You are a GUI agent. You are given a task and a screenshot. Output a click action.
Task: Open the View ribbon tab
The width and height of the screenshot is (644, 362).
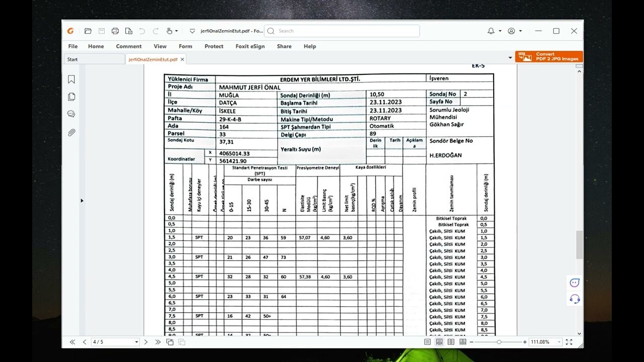point(160,46)
